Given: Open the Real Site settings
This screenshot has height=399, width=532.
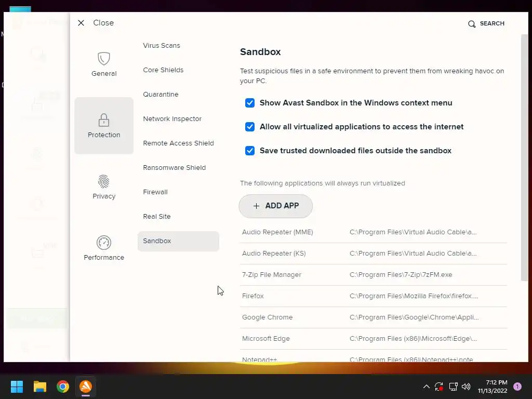Looking at the screenshot, I should [157, 217].
